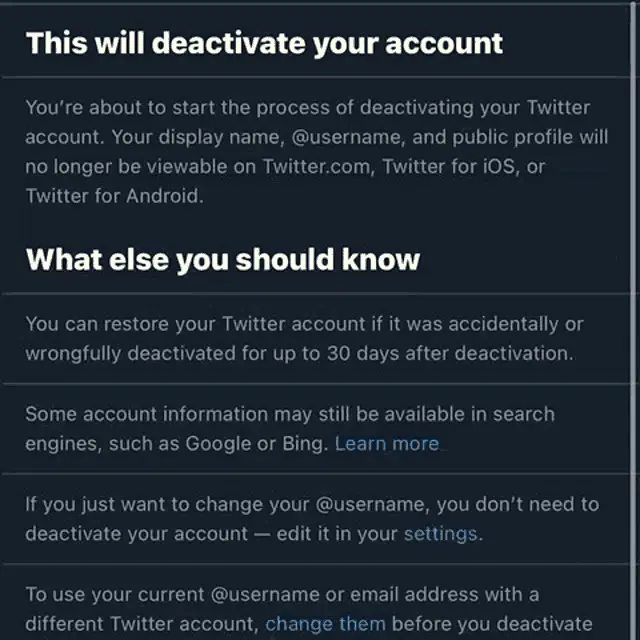Click the '30 days after deactivation' text
Viewport: 640px width, 640px height.
click(448, 353)
